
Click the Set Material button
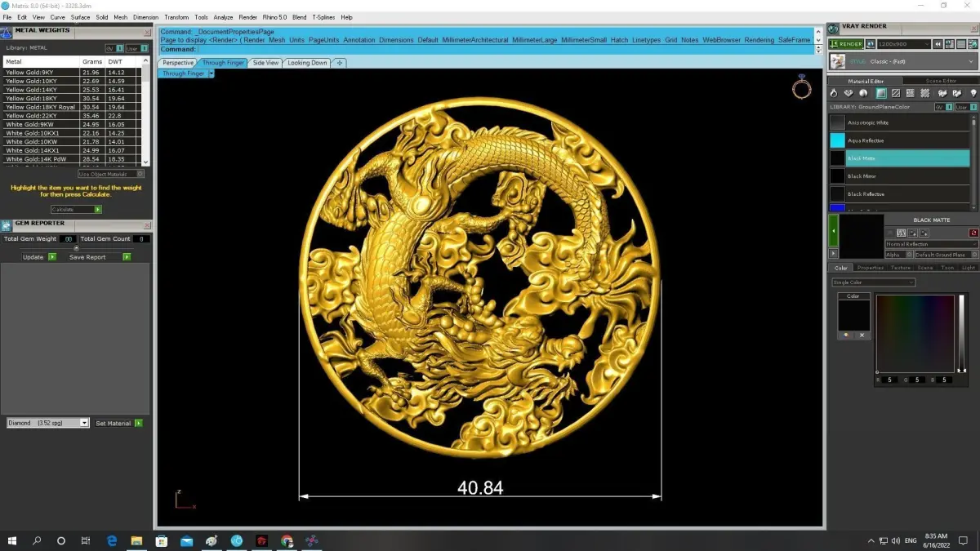[x=118, y=423]
